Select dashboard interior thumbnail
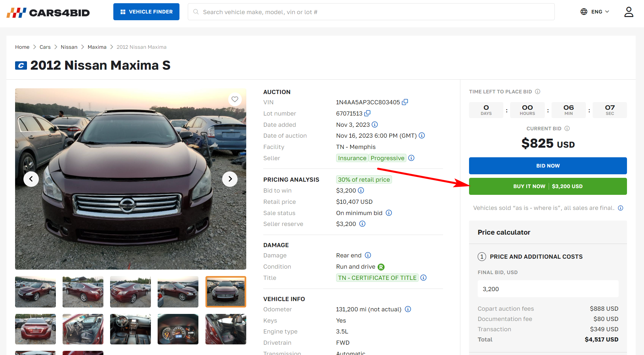This screenshot has width=644, height=355. coord(130,329)
